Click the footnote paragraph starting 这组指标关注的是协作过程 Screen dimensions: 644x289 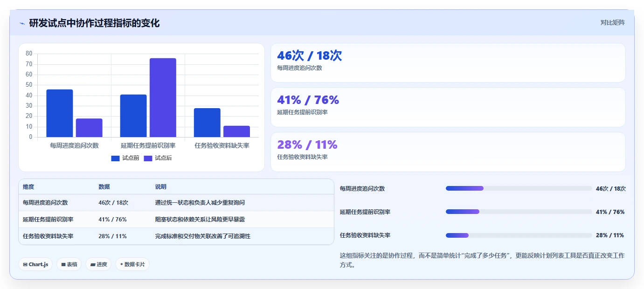pyautogui.click(x=482, y=260)
